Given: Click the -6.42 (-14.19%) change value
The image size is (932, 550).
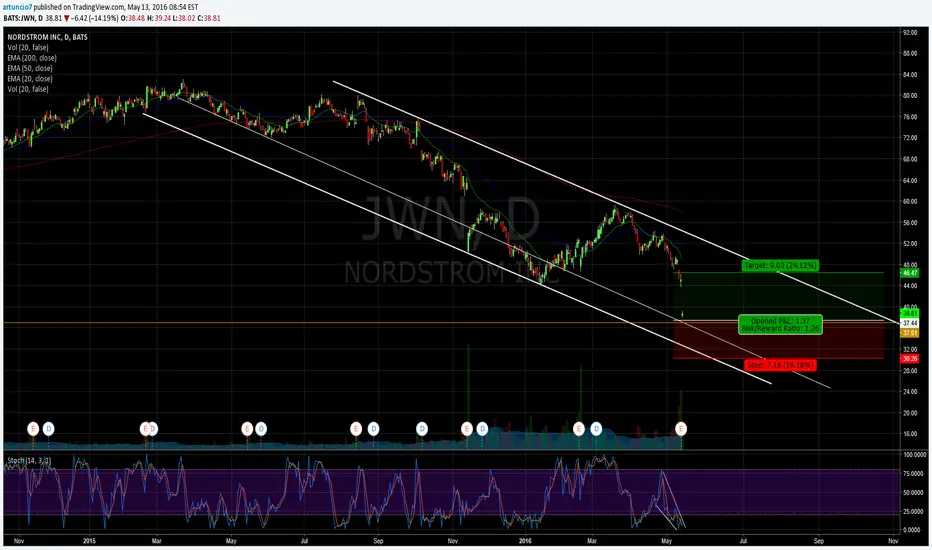Looking at the screenshot, I should 95,18.
